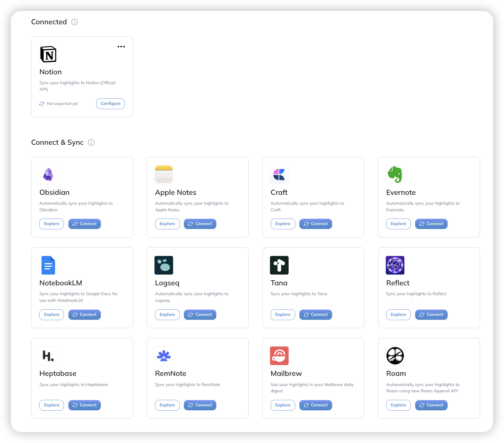Click the 'Sync your highlights to Heptabase' description
The height and width of the screenshot is (443, 504).
[x=73, y=385]
